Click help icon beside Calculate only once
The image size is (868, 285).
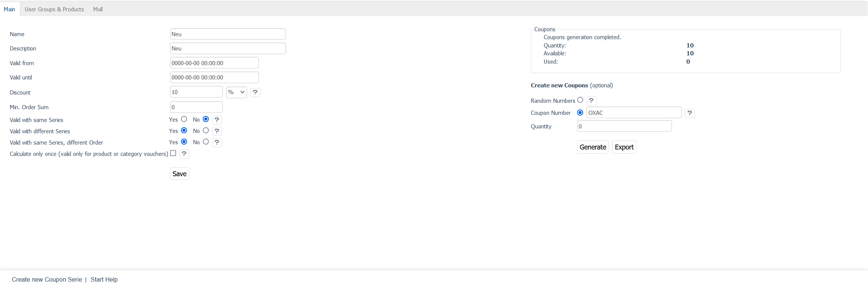184,154
